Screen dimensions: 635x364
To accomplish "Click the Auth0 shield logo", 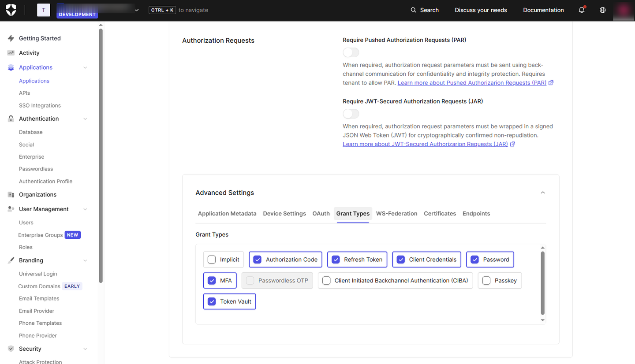I will (11, 10).
